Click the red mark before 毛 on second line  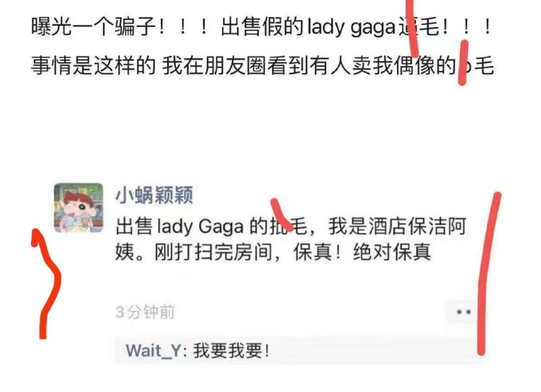[463, 63]
